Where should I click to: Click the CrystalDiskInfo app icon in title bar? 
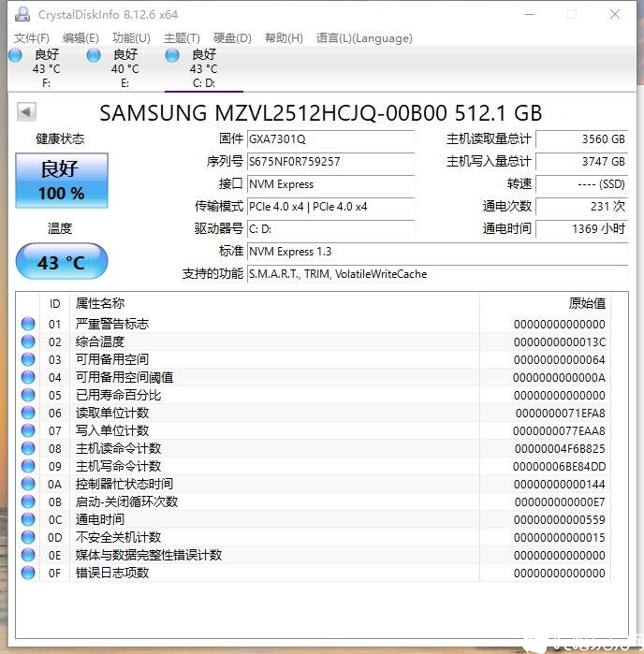(x=22, y=14)
